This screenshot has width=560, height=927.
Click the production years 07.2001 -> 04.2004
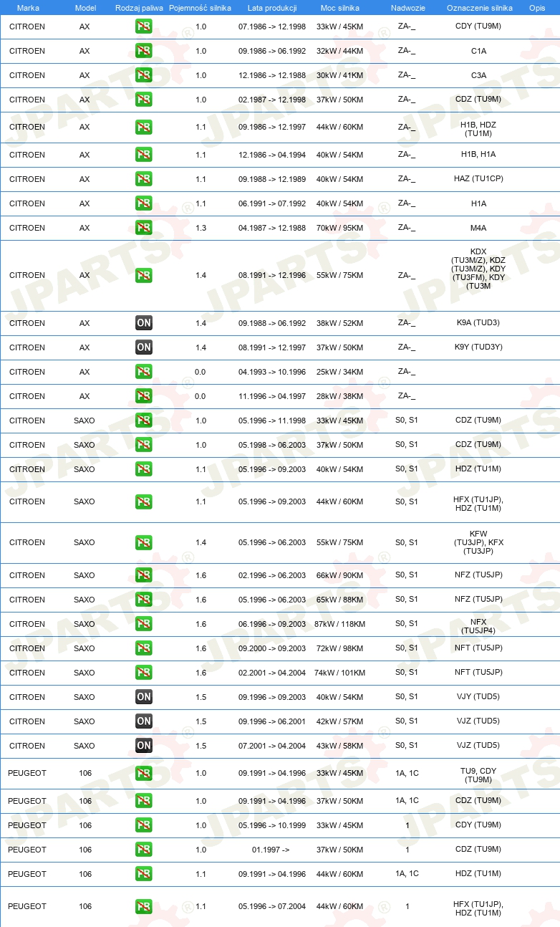[272, 746]
